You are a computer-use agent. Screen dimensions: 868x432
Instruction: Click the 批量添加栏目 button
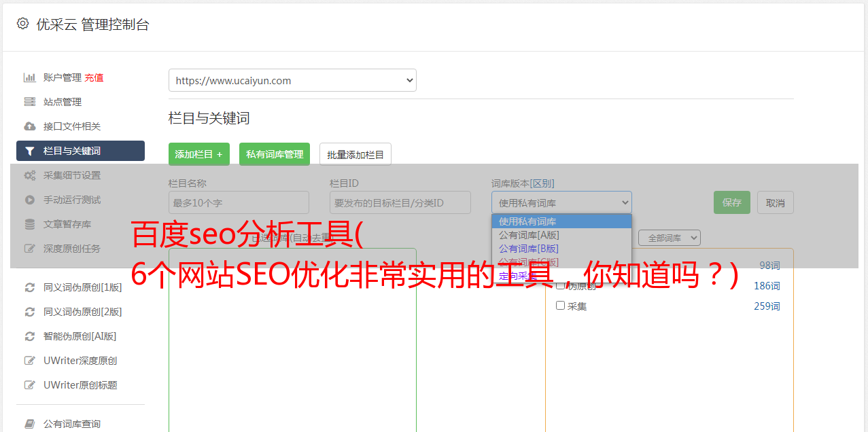point(355,154)
